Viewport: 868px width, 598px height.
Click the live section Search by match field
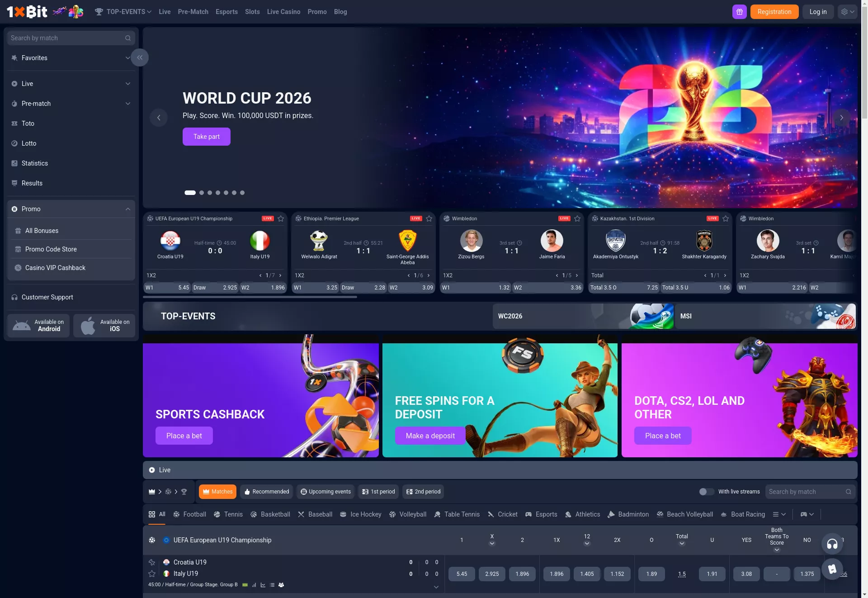click(x=810, y=492)
